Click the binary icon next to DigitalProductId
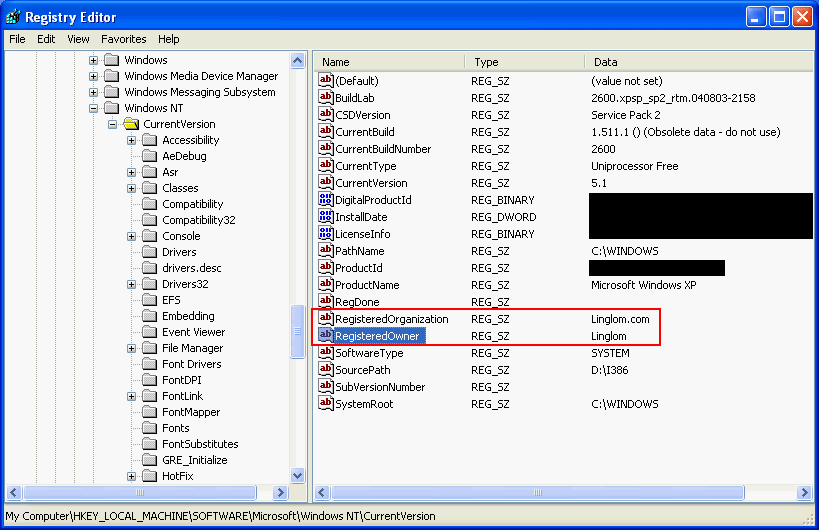This screenshot has height=530, width=819. pos(325,199)
